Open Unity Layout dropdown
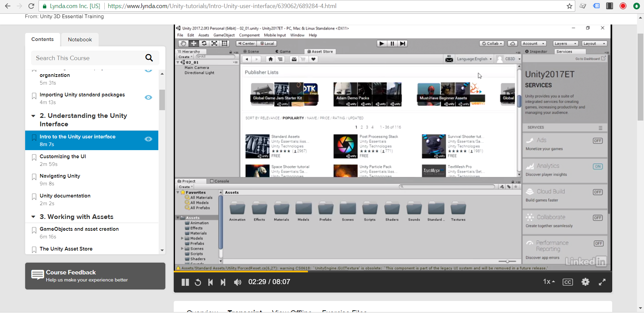Image resolution: width=644 pixels, height=313 pixels. [594, 43]
